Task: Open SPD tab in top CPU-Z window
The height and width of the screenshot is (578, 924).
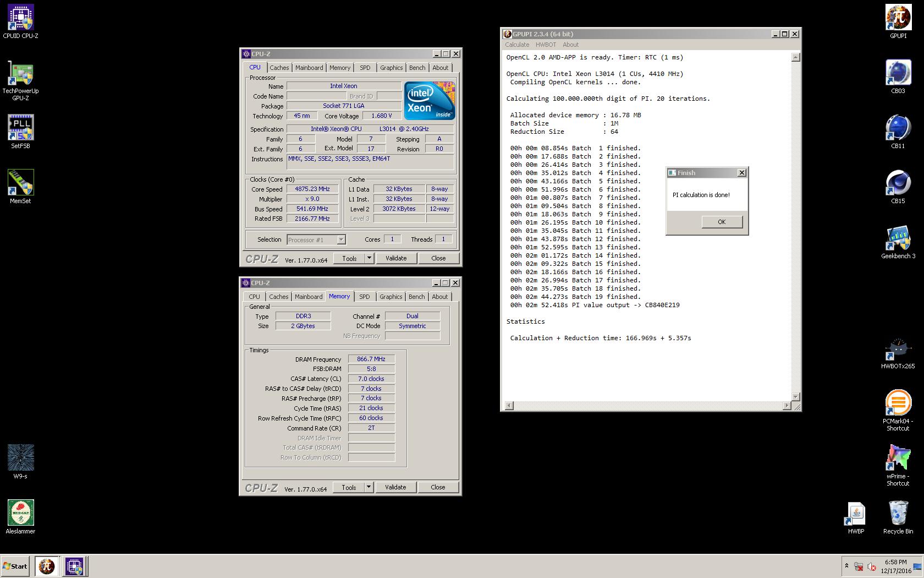Action: click(365, 68)
